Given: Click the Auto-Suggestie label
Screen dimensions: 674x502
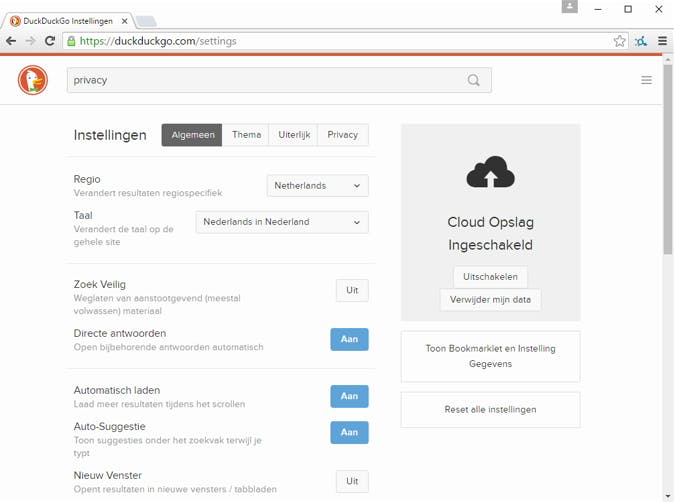Looking at the screenshot, I should [110, 427].
